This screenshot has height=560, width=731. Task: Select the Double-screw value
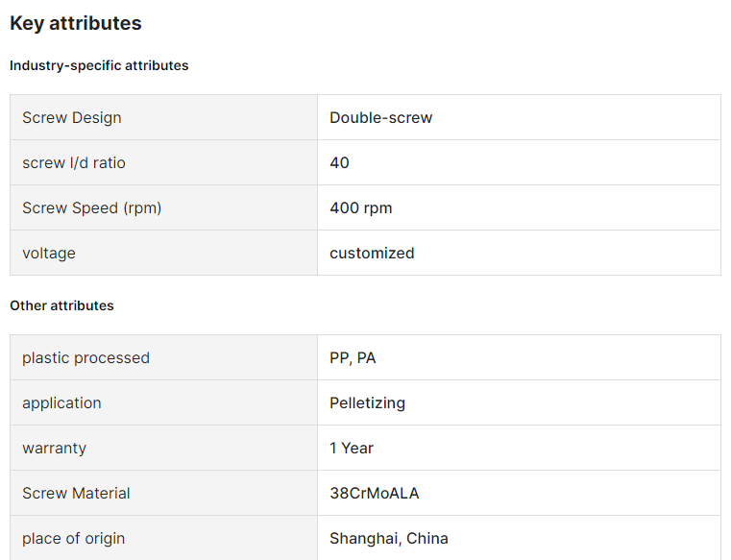(381, 117)
